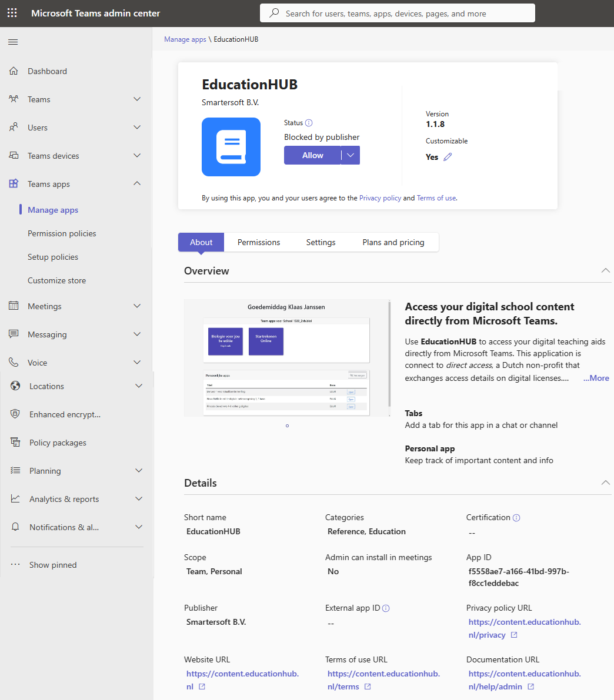Screen dimensions: 614x700
Task: Click the Analytics & reports chart icon
Action: (x=15, y=498)
